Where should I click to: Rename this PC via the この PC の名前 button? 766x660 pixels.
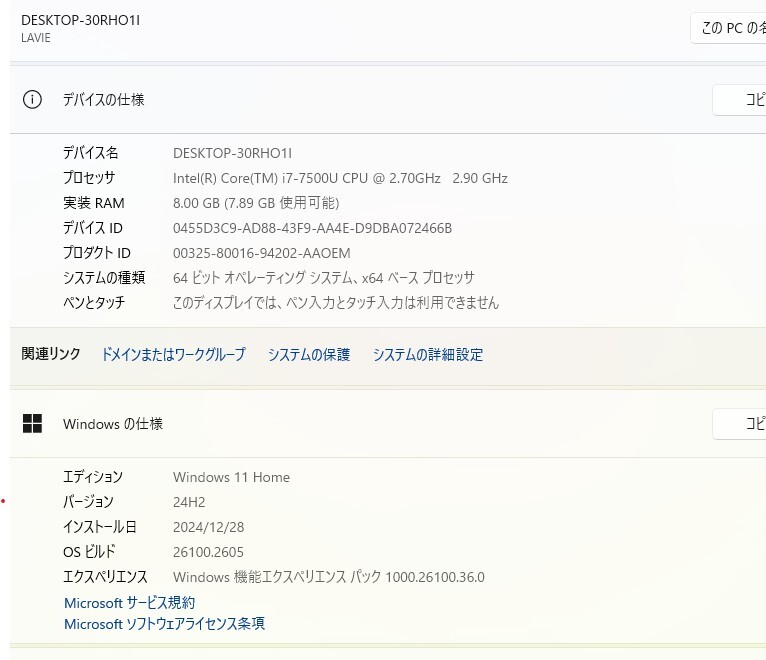pos(728,28)
